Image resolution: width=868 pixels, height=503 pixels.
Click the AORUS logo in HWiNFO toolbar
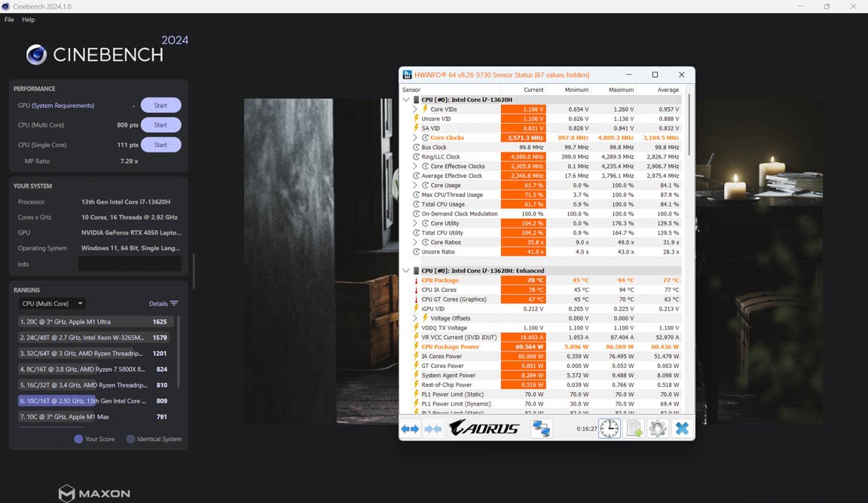[484, 428]
